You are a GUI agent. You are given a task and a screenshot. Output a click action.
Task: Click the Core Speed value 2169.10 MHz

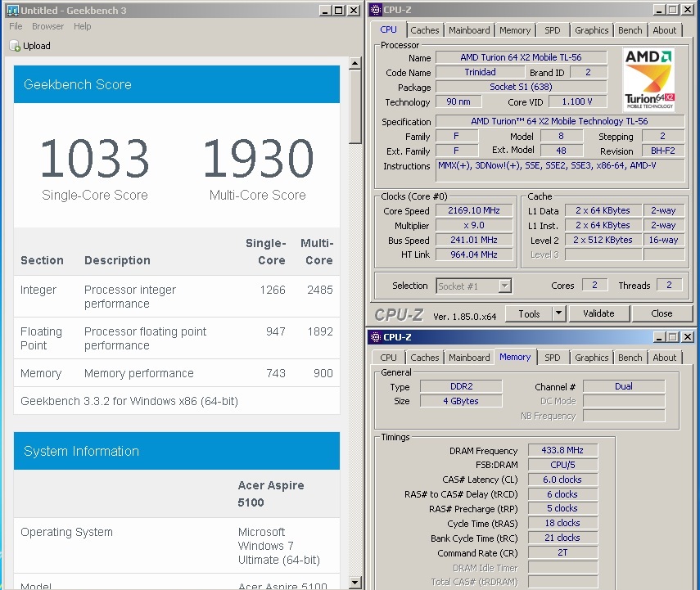474,210
